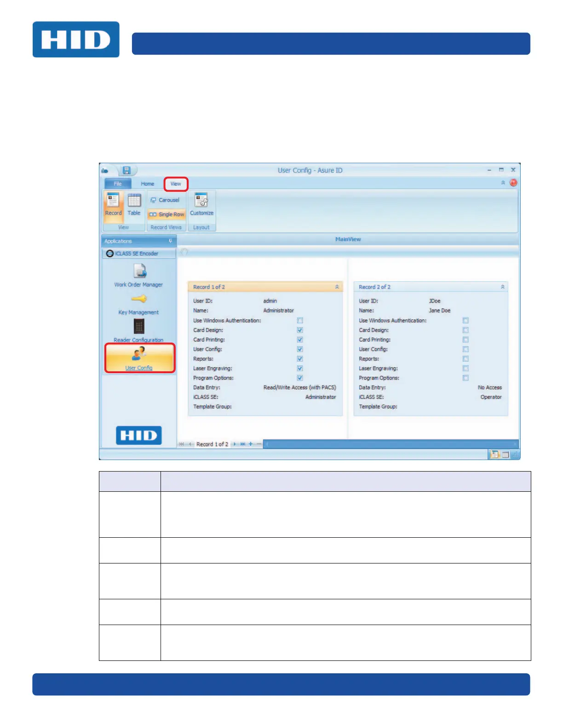Open the Home tab
563x728 pixels.
click(147, 184)
